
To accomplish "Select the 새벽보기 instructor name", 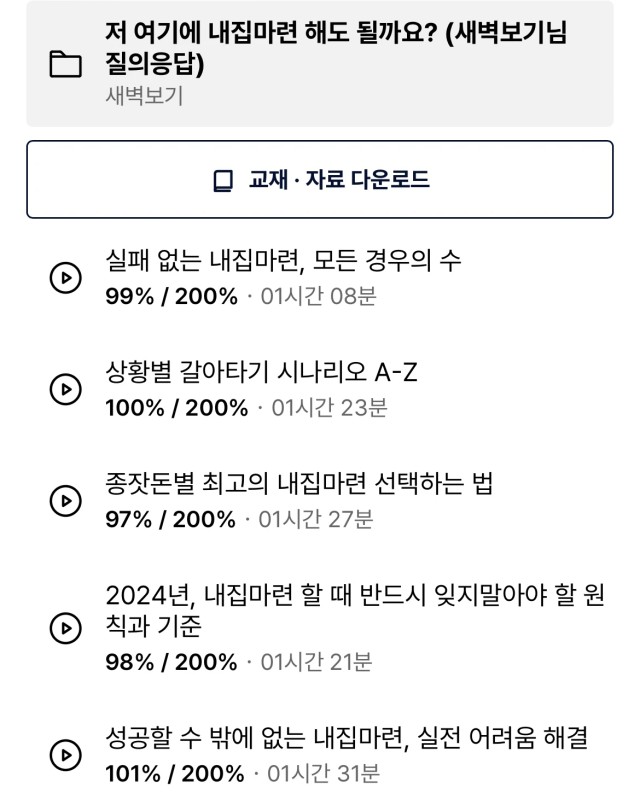I will 144,96.
